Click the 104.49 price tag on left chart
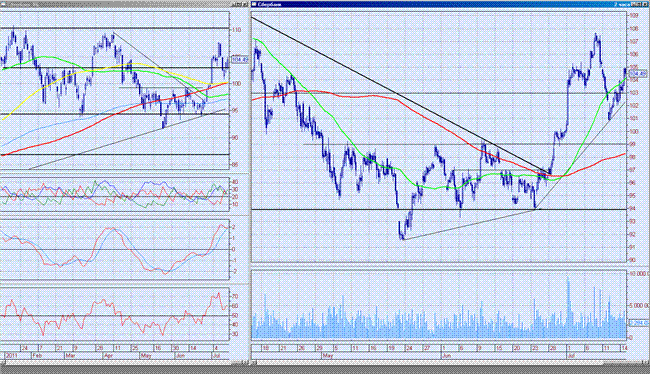Image resolution: width=650 pixels, height=374 pixels. pyautogui.click(x=240, y=60)
